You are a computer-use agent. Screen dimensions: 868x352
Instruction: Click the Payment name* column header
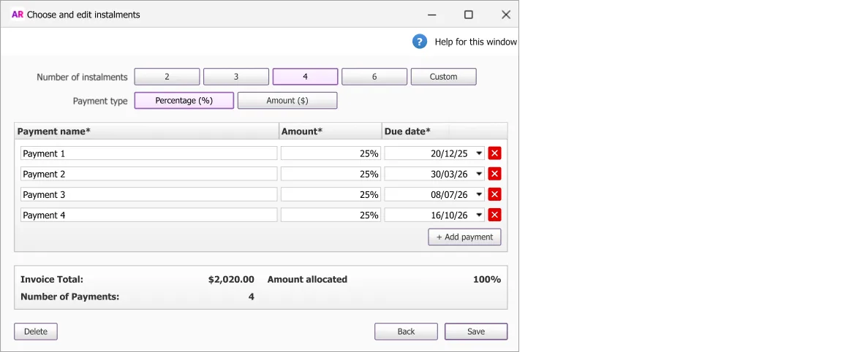click(147, 131)
